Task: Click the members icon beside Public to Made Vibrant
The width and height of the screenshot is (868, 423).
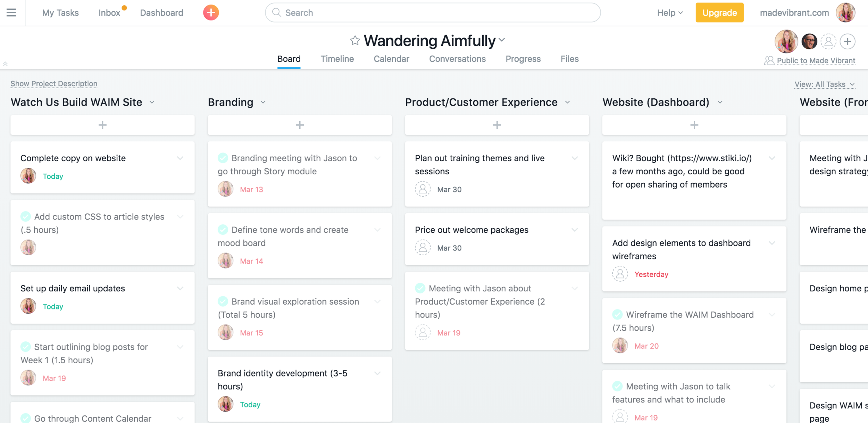Action: tap(769, 60)
